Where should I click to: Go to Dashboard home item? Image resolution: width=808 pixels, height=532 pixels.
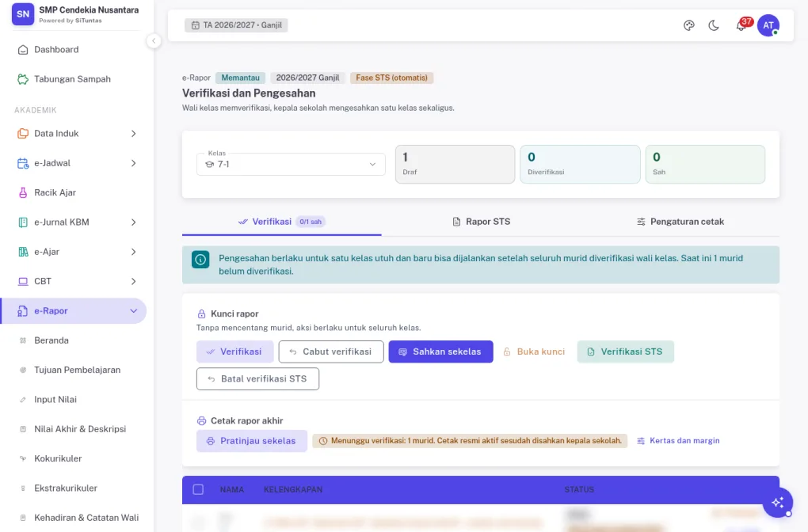tap(73, 49)
